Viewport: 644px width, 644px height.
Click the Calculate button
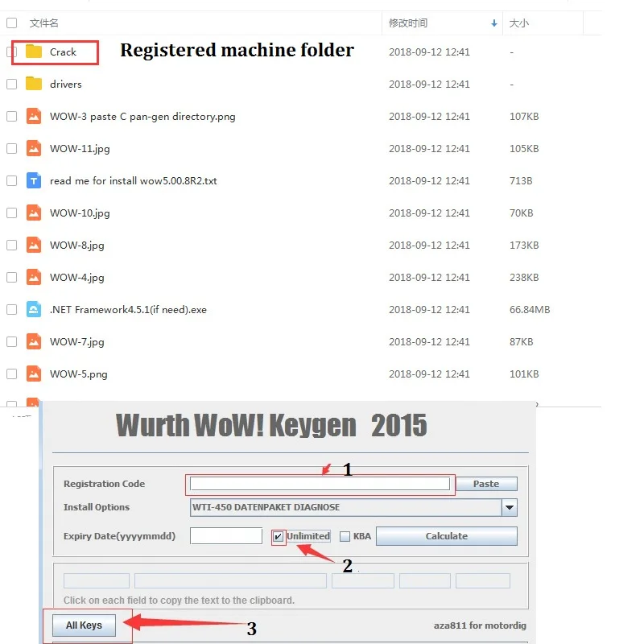click(447, 536)
